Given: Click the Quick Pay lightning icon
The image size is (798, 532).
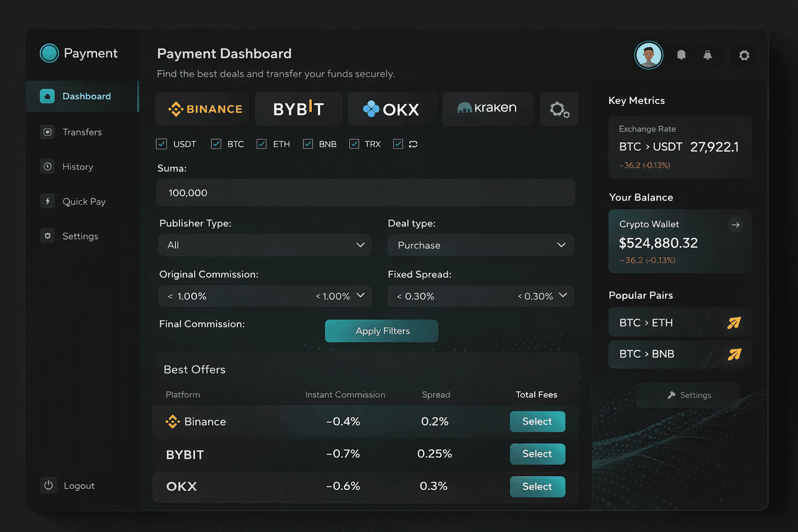Looking at the screenshot, I should tap(47, 201).
